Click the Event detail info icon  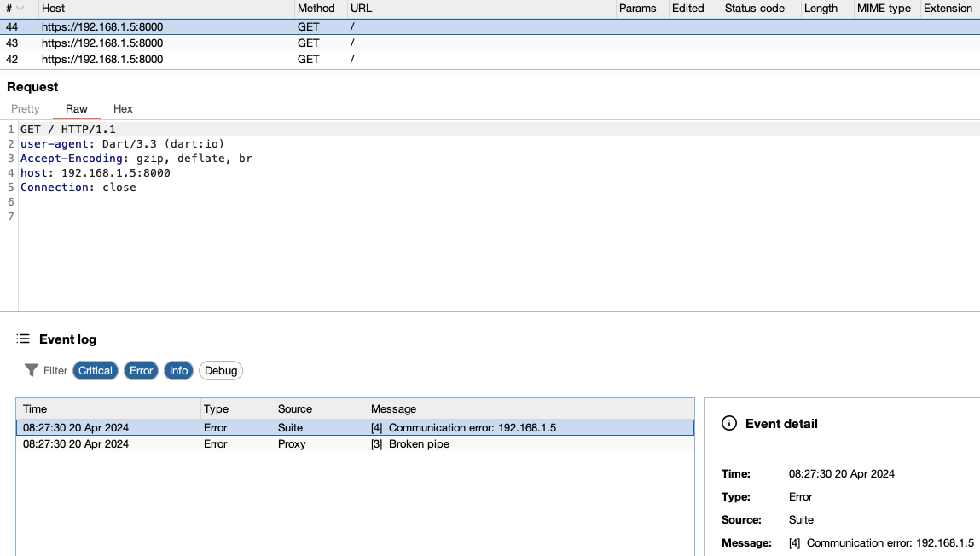[x=729, y=423]
